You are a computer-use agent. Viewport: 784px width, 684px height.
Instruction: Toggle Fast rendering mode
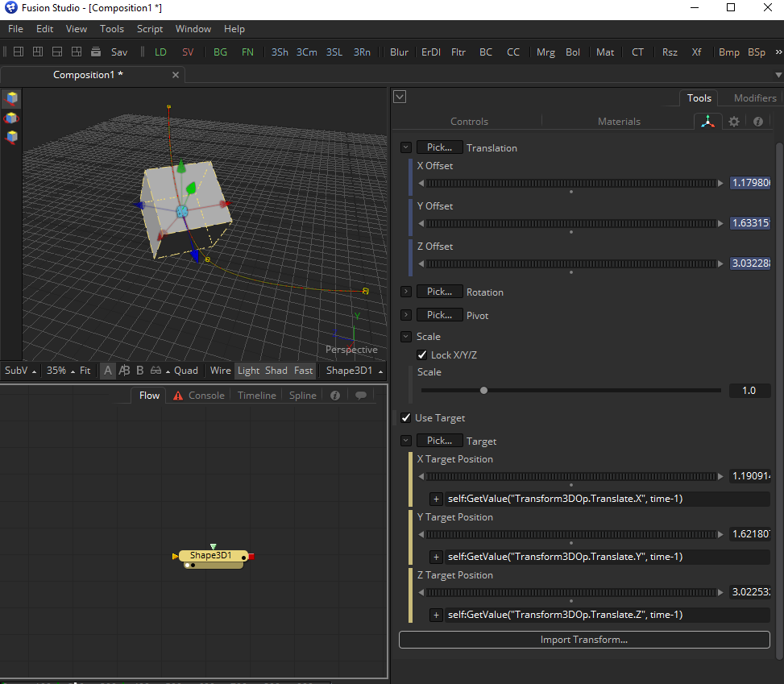[303, 371]
